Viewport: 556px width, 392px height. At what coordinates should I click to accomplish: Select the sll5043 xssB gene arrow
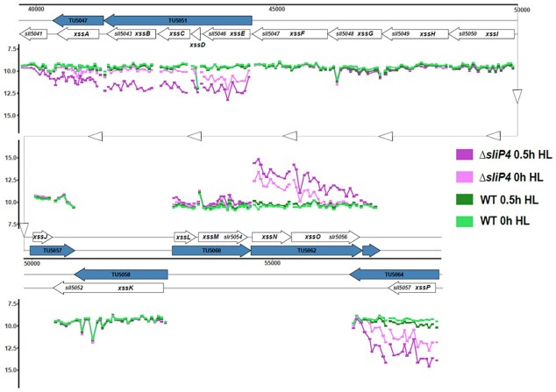[x=132, y=34]
